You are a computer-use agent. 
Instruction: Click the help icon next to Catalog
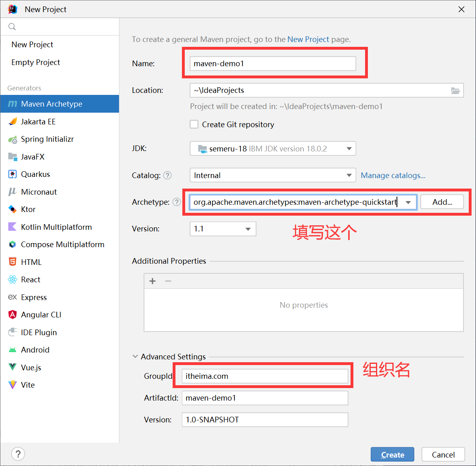point(167,175)
